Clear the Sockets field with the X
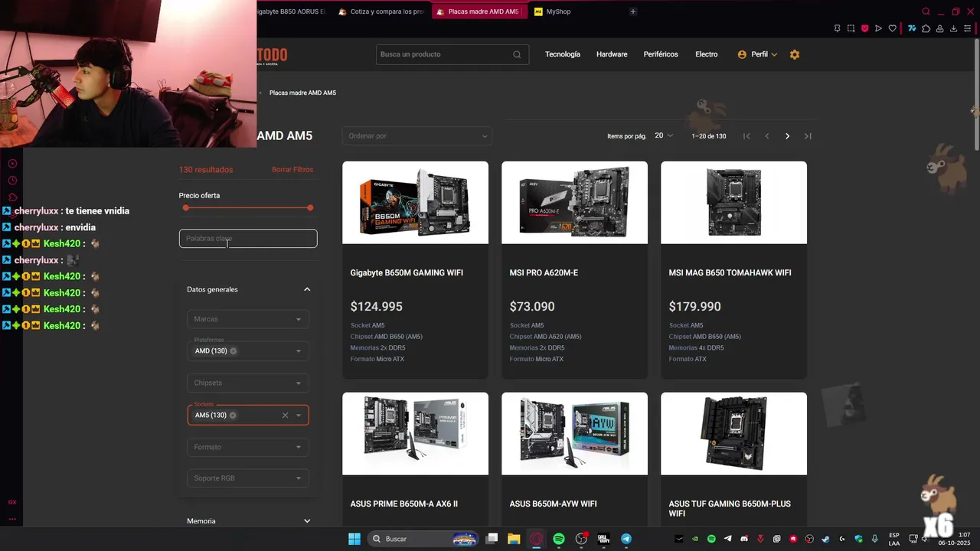Screen dimensions: 980x551 point(285,416)
